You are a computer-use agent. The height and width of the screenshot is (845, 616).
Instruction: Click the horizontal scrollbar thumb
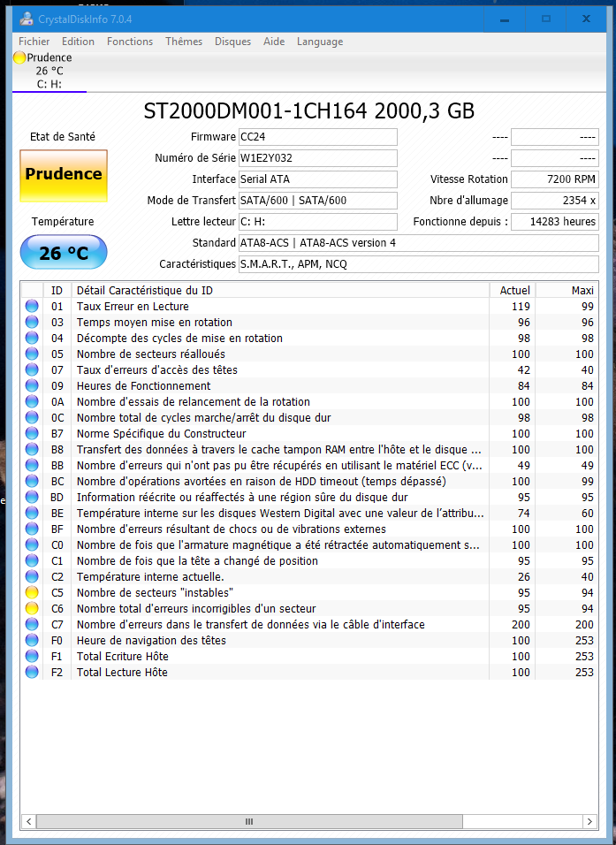[x=247, y=822]
